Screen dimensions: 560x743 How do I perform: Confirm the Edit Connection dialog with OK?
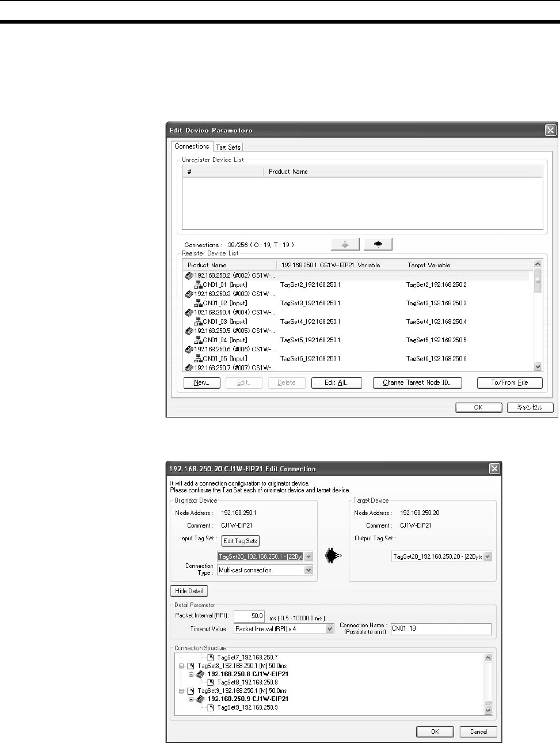(435, 731)
